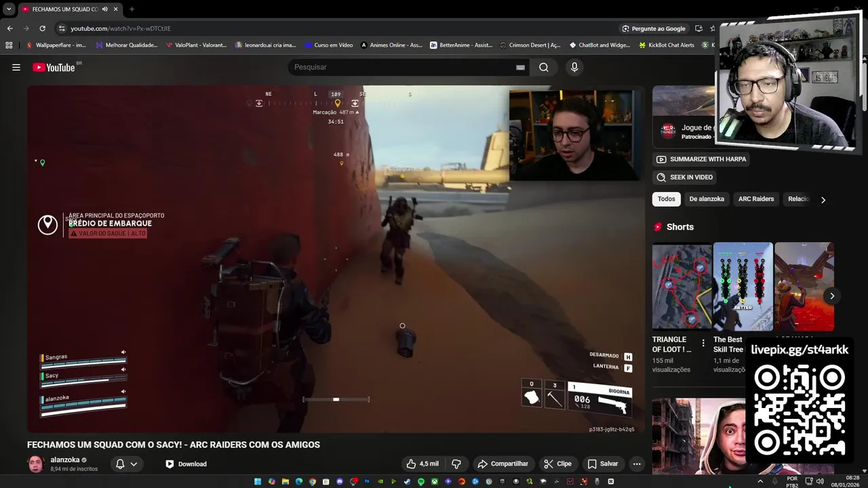Click the video player area to pause
This screenshot has width=868, height=488.
tap(336, 259)
